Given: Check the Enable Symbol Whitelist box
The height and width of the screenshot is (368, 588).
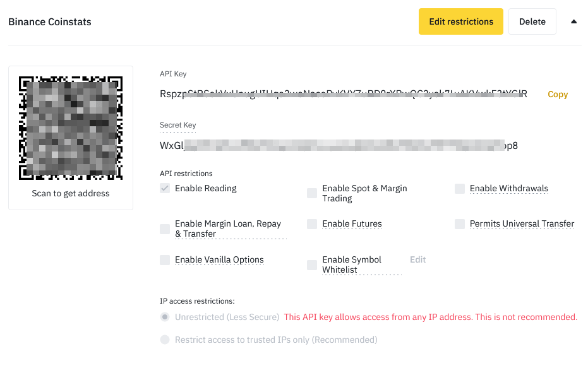Looking at the screenshot, I should pyautogui.click(x=312, y=264).
